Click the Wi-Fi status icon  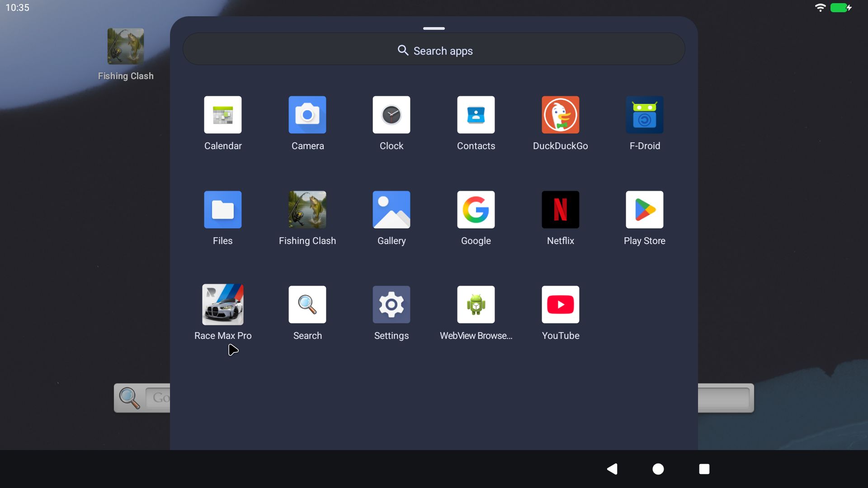[x=820, y=8]
